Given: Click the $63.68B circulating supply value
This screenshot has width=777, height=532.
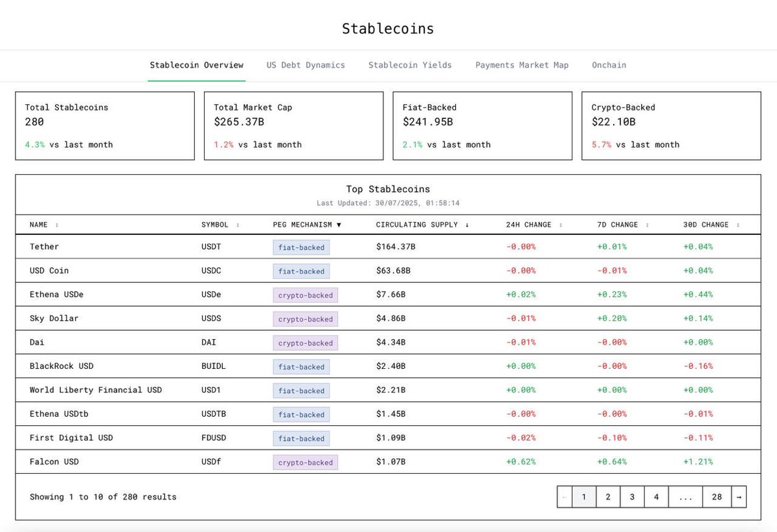Looking at the screenshot, I should [x=393, y=271].
